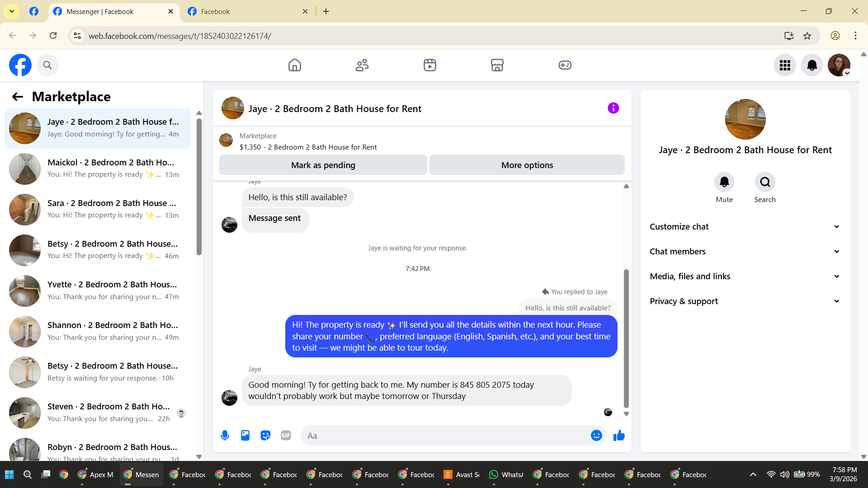Expand Media, files and links section
Viewport: 868px width, 488px height.
pyautogui.click(x=745, y=277)
